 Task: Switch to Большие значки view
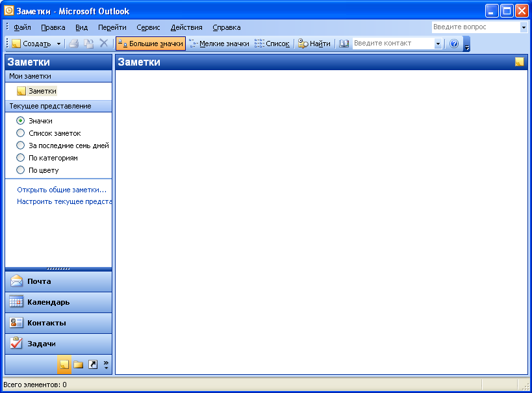[x=151, y=44]
